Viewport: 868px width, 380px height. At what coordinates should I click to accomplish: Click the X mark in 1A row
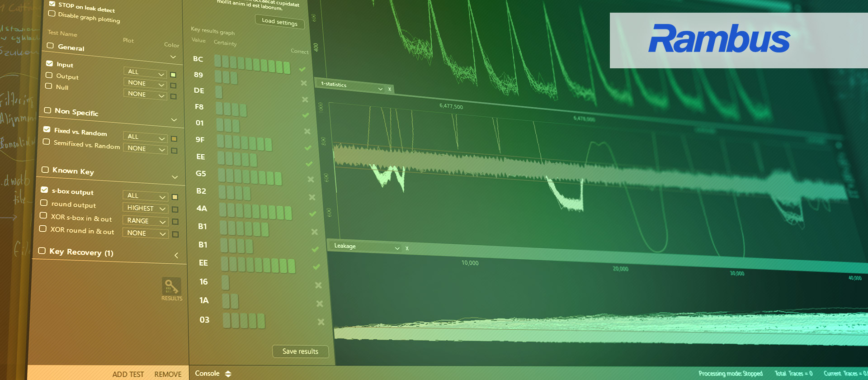tap(320, 304)
